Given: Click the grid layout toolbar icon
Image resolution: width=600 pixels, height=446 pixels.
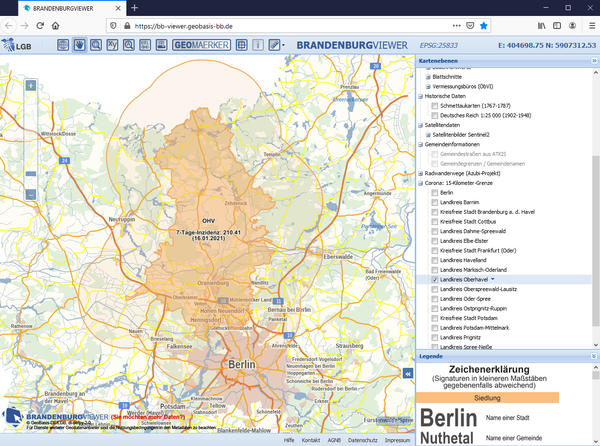Looking at the screenshot, I should coord(241,45).
